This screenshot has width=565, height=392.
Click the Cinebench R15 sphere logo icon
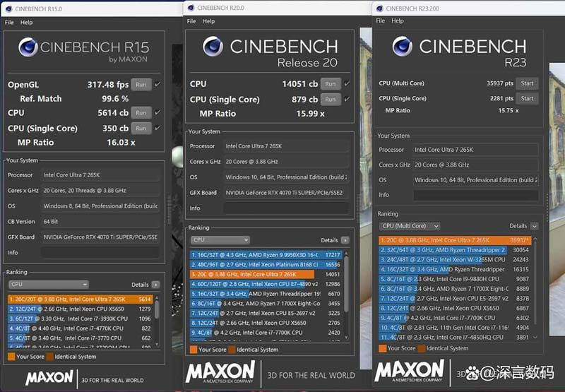(28, 47)
